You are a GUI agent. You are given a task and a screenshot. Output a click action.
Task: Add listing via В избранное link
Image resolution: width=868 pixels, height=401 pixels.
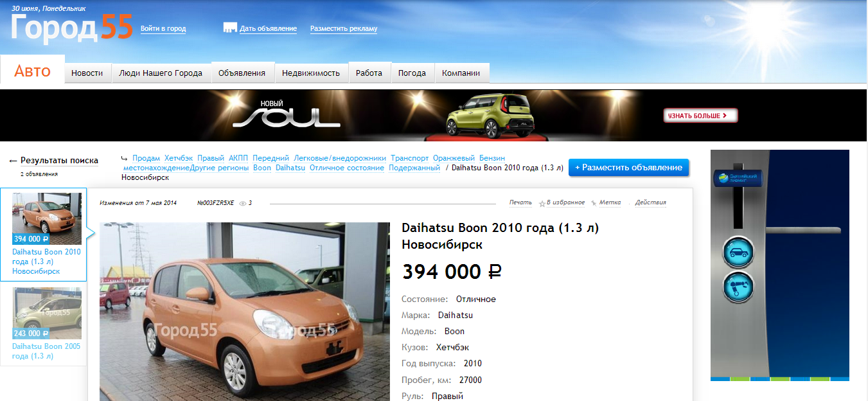(565, 202)
